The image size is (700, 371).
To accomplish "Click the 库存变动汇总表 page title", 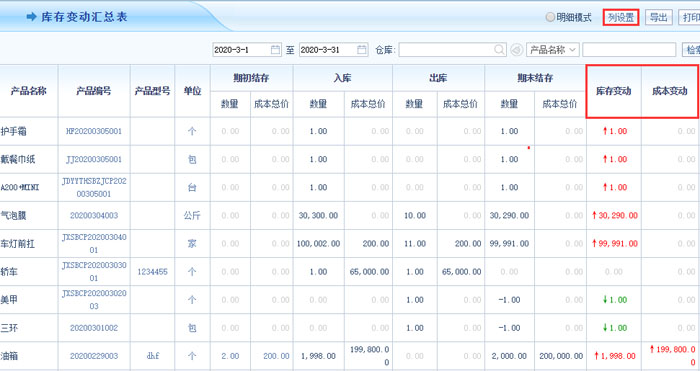I will pos(84,17).
